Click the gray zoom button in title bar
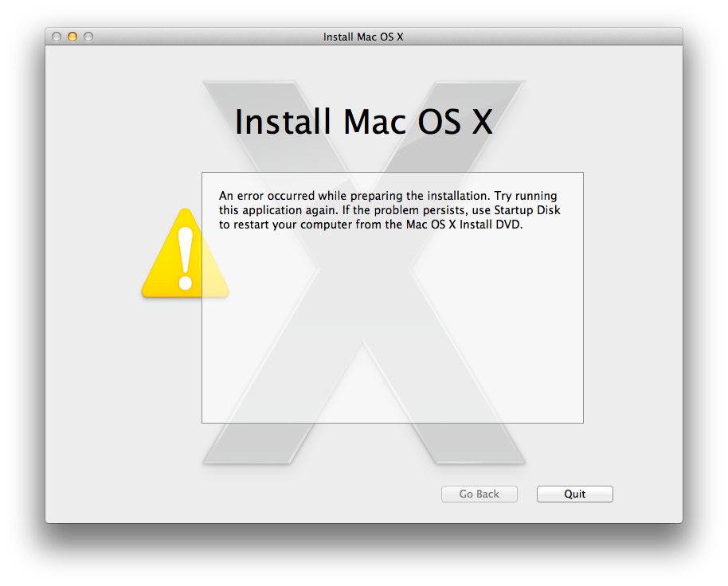Image resolution: width=728 pixels, height=586 pixels. click(x=88, y=37)
